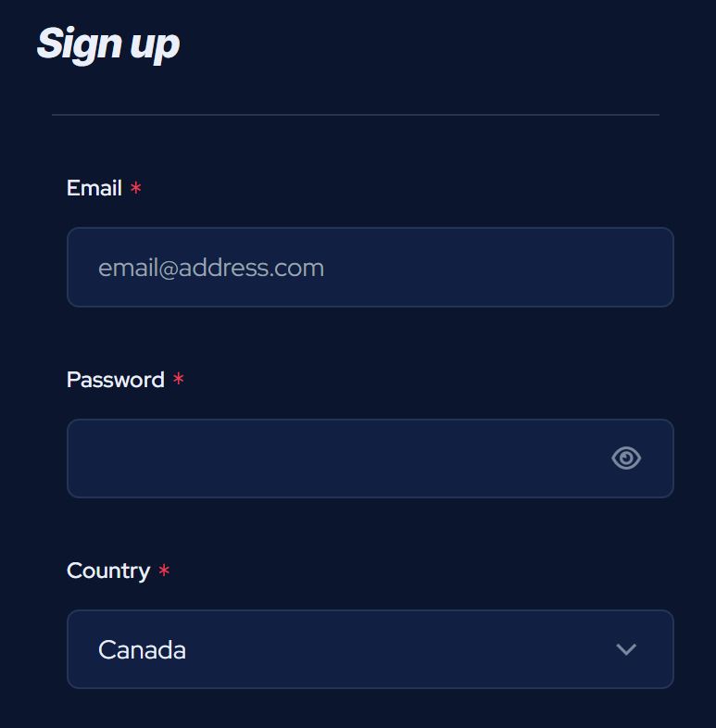Screen dimensions: 716x728
Task: Click ".com" ending of email placeholder
Action: [x=297, y=269]
